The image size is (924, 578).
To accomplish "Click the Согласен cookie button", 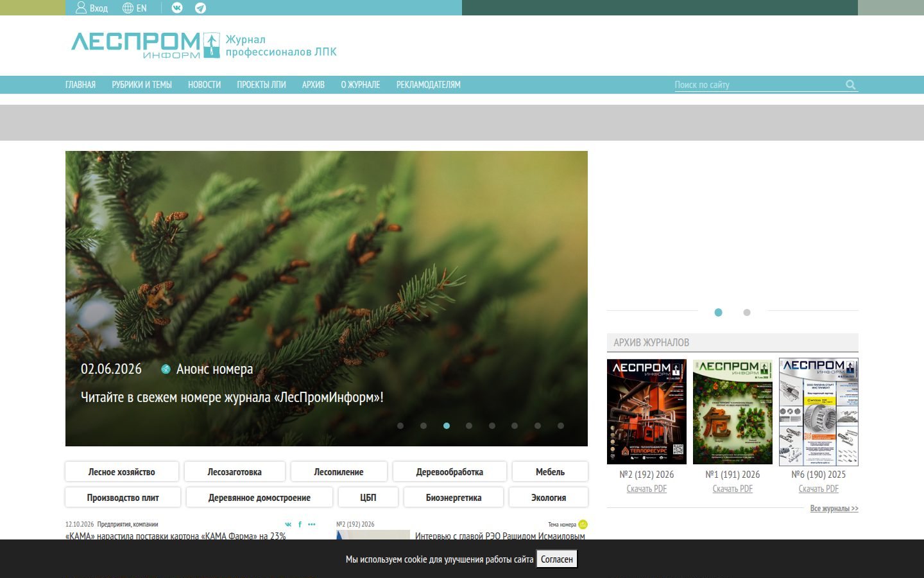I will tap(557, 559).
